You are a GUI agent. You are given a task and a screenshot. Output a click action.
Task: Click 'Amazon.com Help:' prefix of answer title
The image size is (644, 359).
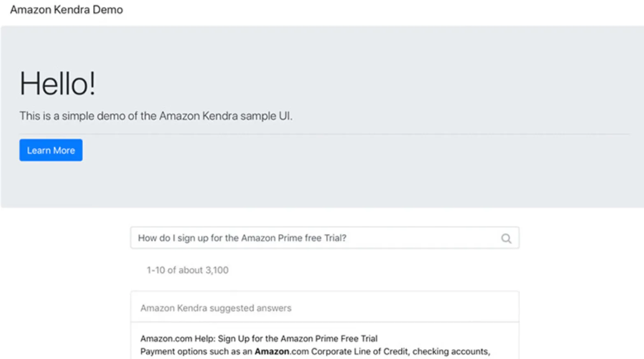[177, 338]
